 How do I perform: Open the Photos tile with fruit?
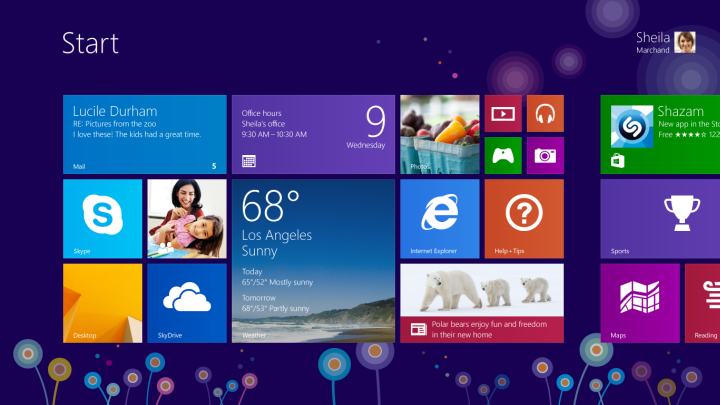439,134
